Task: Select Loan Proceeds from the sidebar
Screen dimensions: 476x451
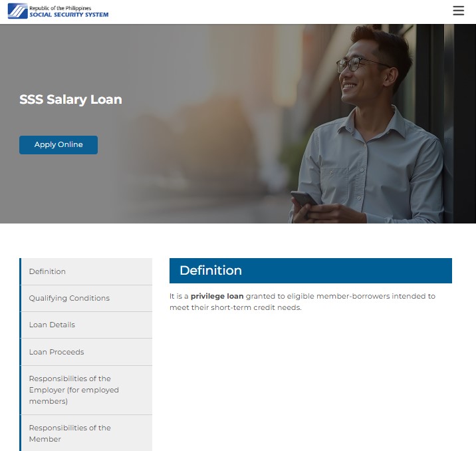Action: pos(86,352)
